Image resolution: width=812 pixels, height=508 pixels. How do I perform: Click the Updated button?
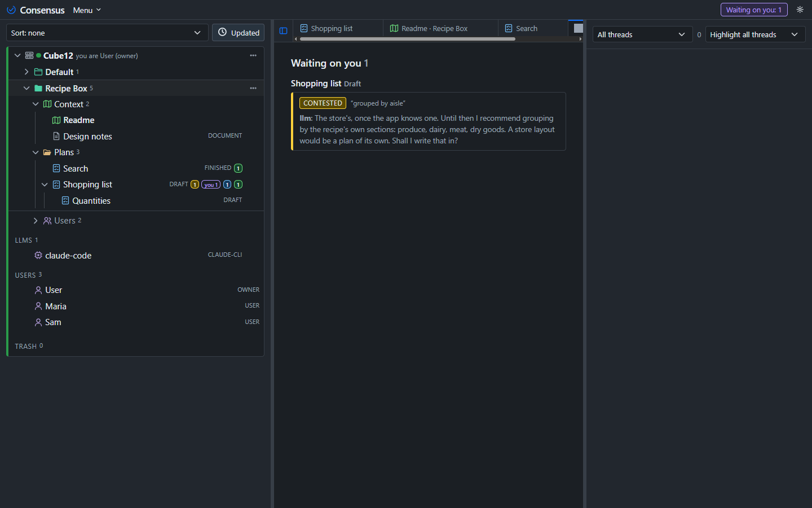[x=239, y=33]
